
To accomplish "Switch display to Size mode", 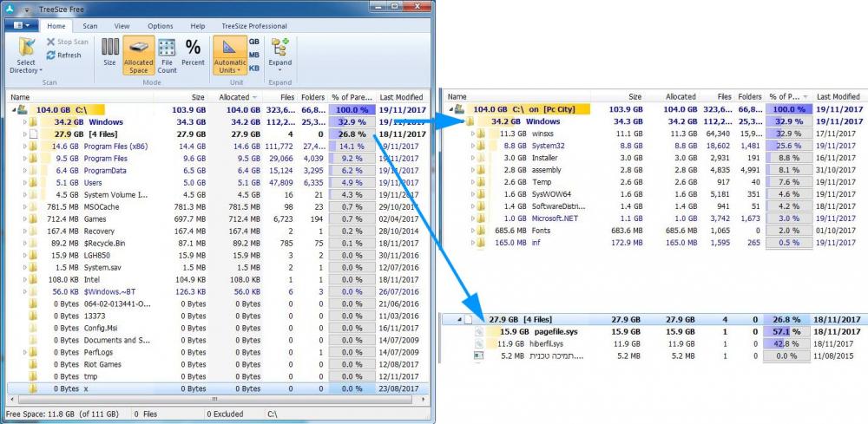I will 109,51.
